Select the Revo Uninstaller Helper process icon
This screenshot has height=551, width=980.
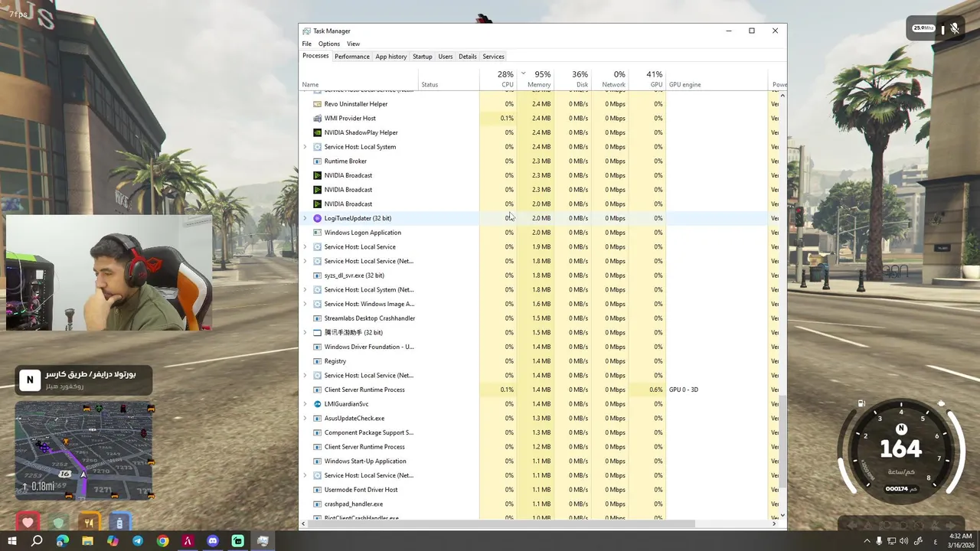pos(318,104)
